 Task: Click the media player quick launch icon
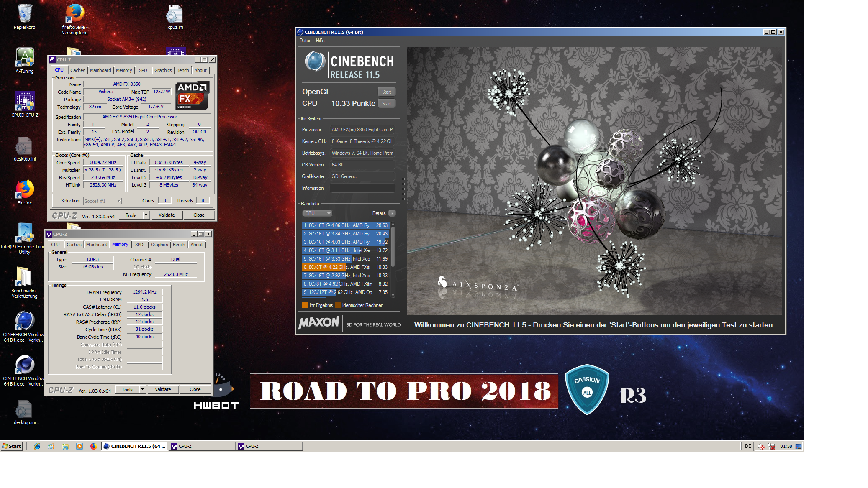80,446
